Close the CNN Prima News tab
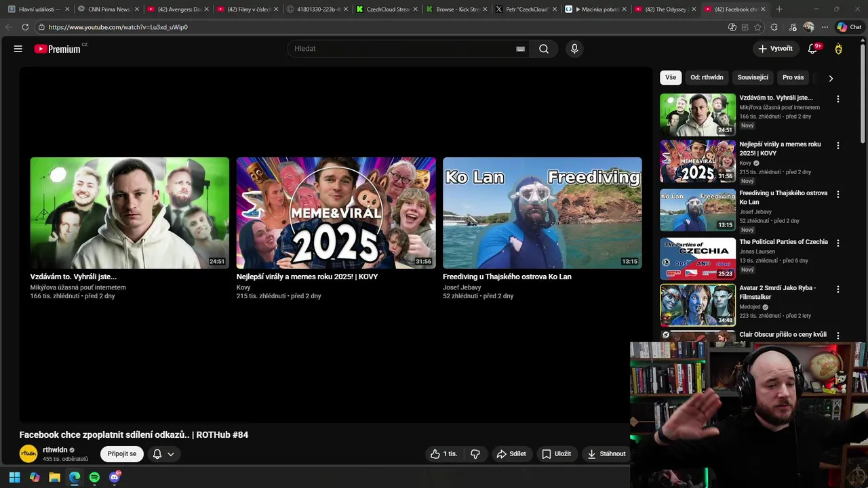The image size is (868, 488). 136,9
